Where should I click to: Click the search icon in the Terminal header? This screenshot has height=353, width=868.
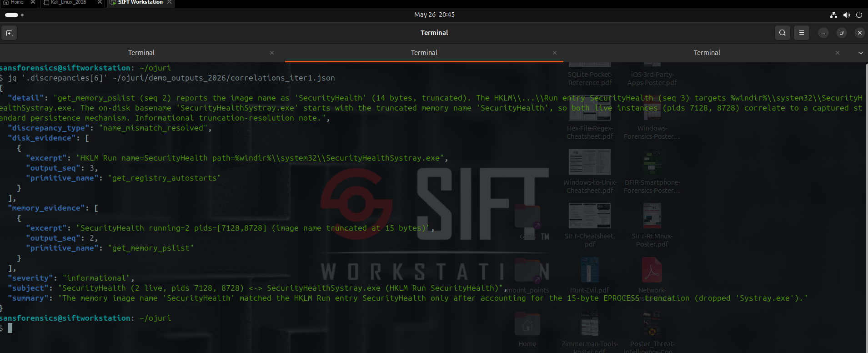[782, 33]
